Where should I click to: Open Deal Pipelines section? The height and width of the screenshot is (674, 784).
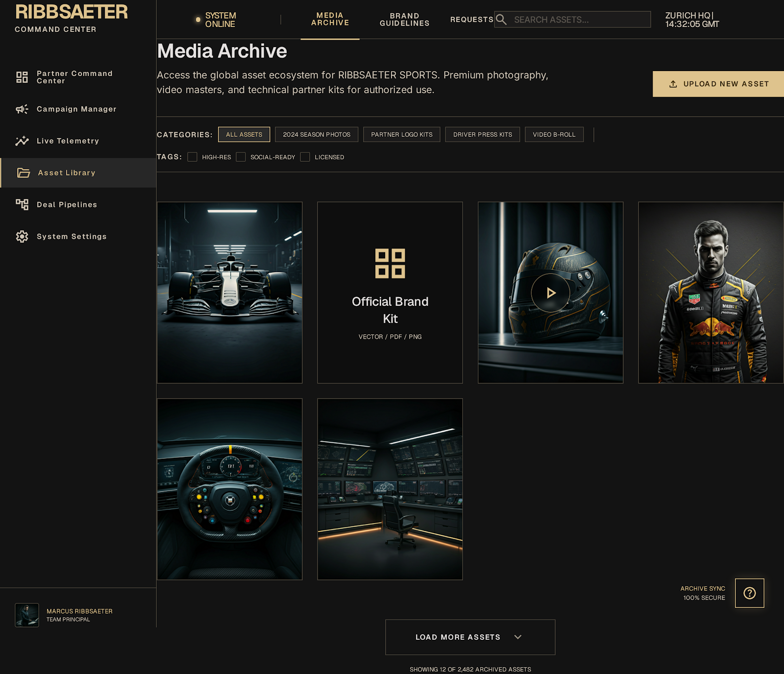tap(78, 204)
